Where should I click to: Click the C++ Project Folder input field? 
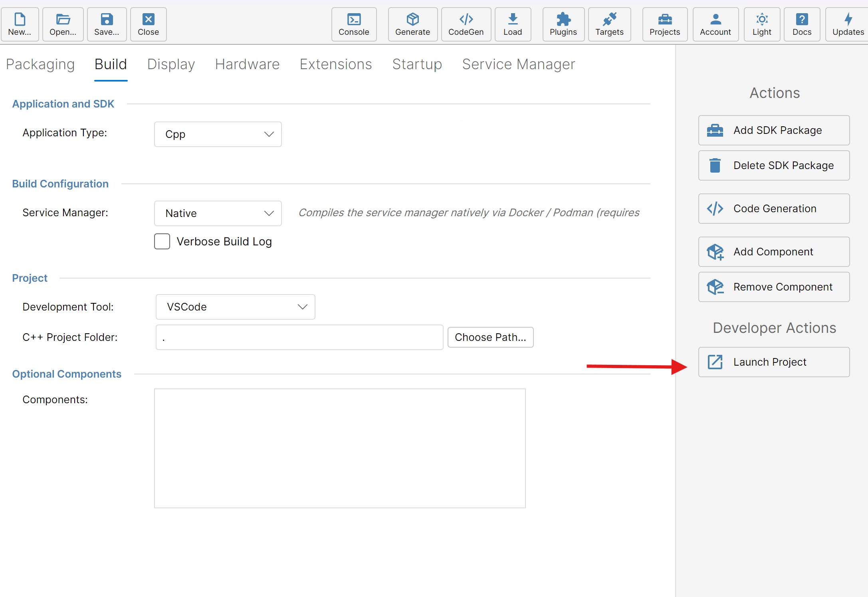pyautogui.click(x=299, y=337)
